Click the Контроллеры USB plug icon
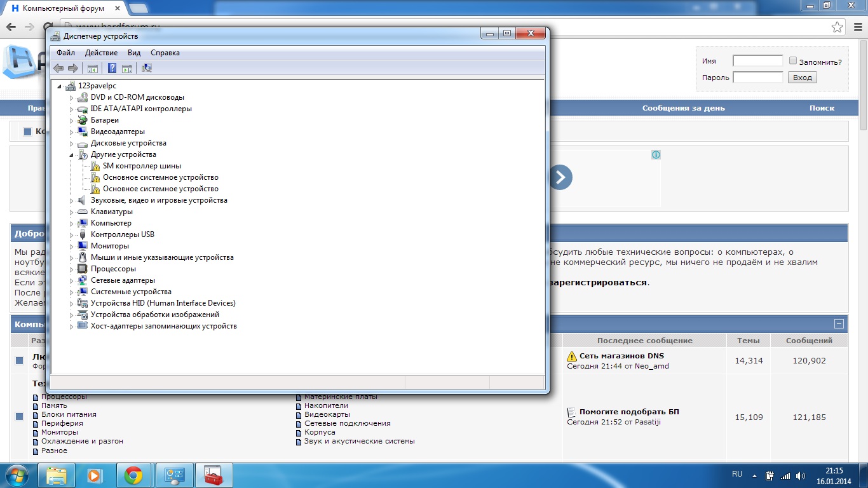This screenshot has height=488, width=868. coord(82,234)
